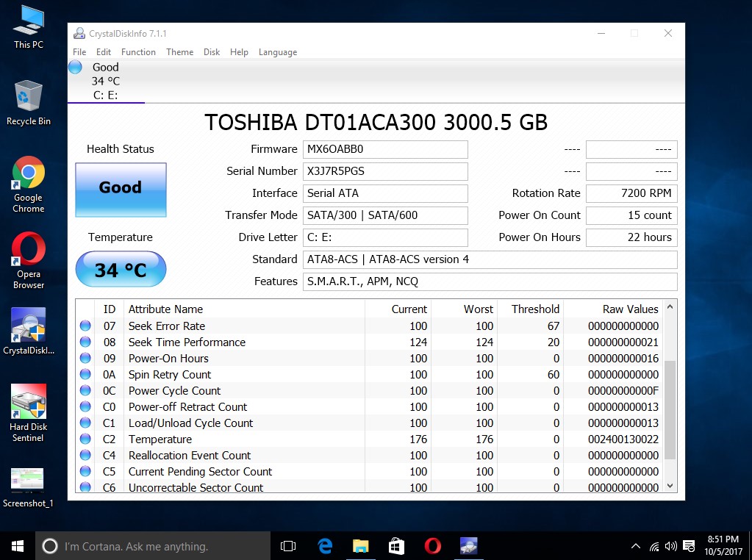
Task: Open CrystalDiskInfo desktop shortcut
Action: click(x=29, y=325)
